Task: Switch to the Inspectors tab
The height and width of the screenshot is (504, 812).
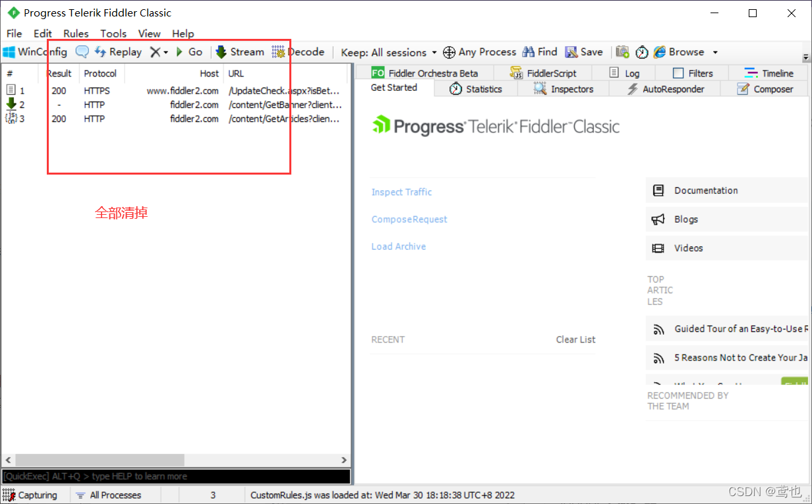Action: pyautogui.click(x=564, y=89)
